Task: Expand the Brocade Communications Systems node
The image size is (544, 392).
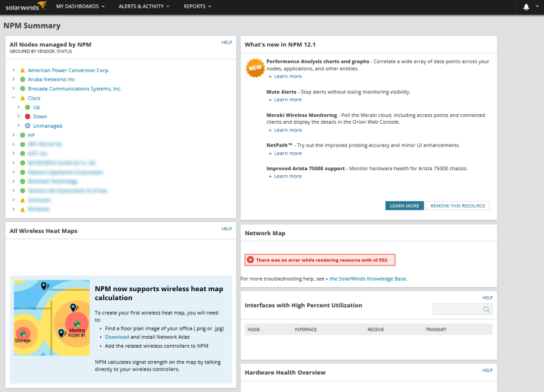Action: (13, 88)
